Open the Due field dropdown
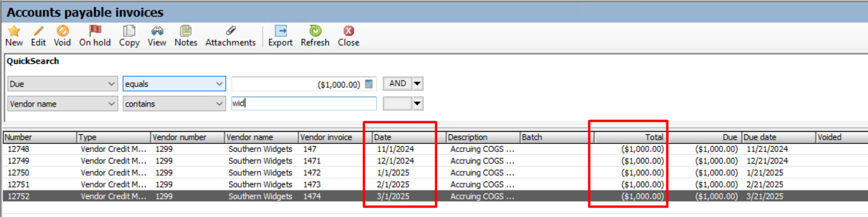The height and width of the screenshot is (217, 868). [x=112, y=84]
